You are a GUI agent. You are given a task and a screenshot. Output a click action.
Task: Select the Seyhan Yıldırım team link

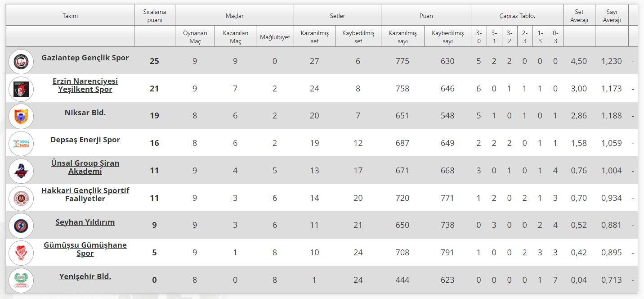click(85, 222)
